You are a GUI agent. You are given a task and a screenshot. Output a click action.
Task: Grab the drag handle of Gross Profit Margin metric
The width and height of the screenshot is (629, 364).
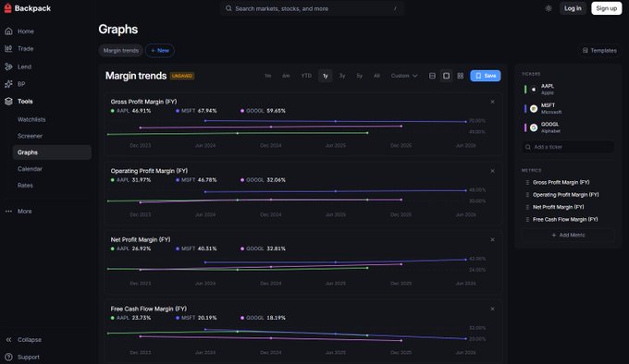527,182
